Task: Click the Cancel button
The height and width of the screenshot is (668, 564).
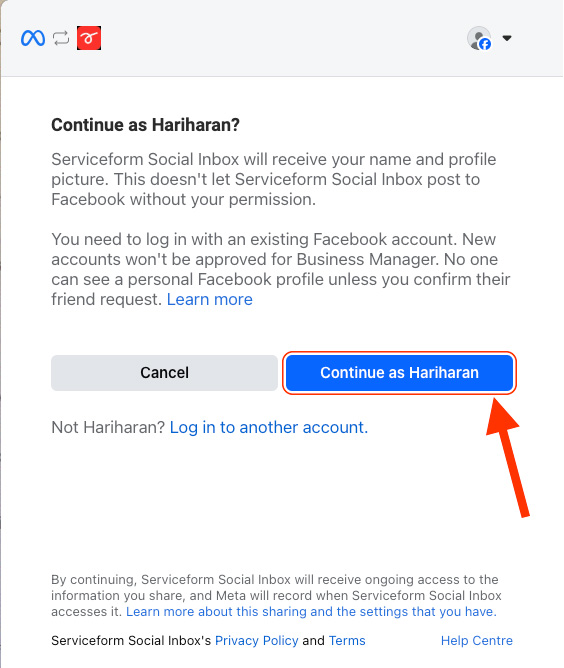Action: coord(164,373)
